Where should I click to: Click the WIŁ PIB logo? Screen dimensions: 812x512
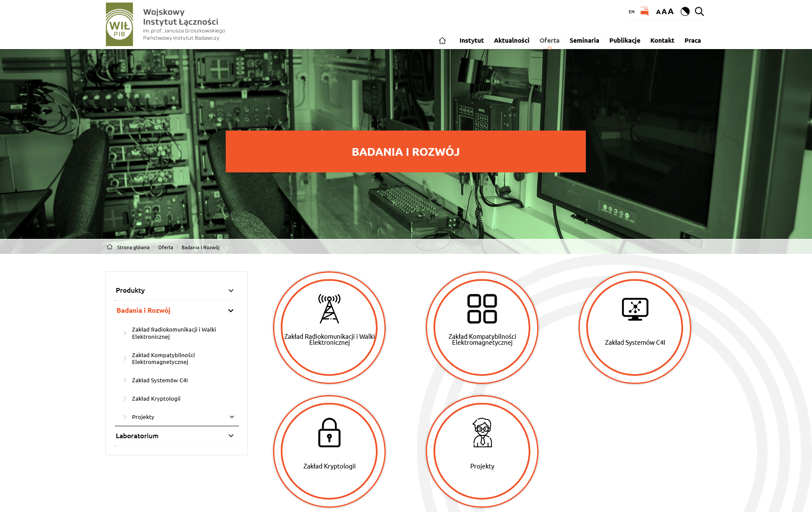[119, 24]
